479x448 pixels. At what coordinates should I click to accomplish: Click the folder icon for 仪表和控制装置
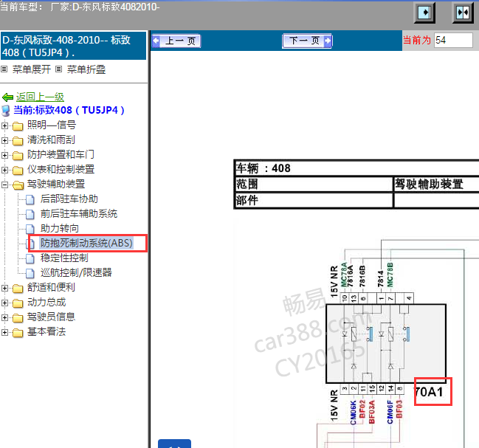18,170
